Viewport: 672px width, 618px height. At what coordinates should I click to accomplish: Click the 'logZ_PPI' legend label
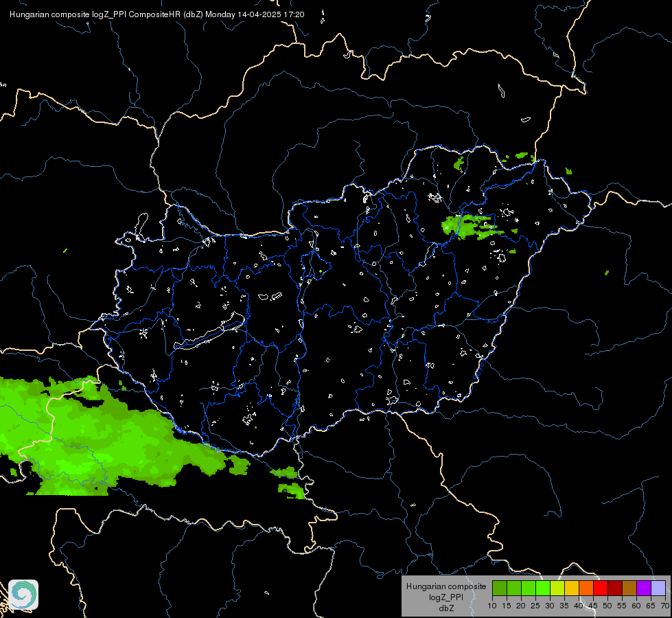pyautogui.click(x=446, y=597)
